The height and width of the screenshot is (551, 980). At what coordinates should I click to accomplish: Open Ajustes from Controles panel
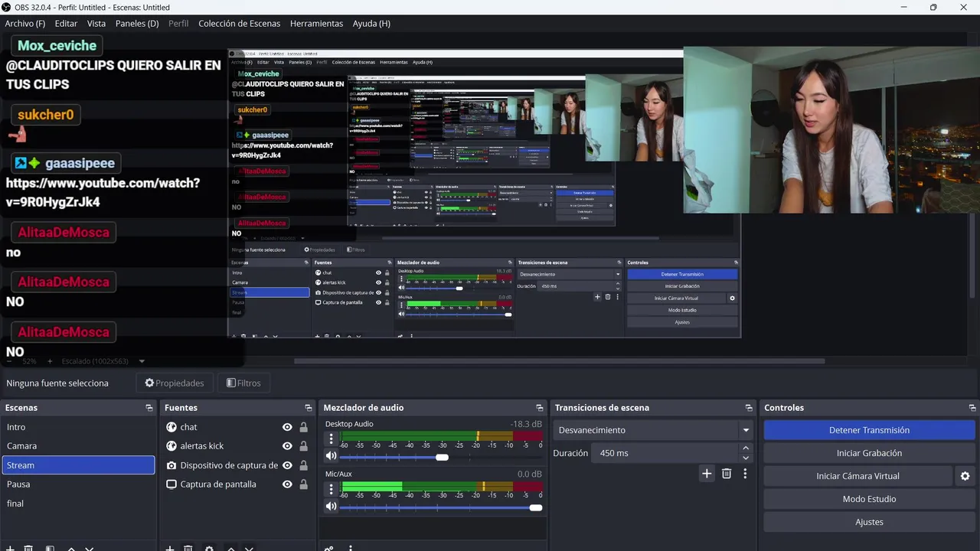pyautogui.click(x=869, y=522)
